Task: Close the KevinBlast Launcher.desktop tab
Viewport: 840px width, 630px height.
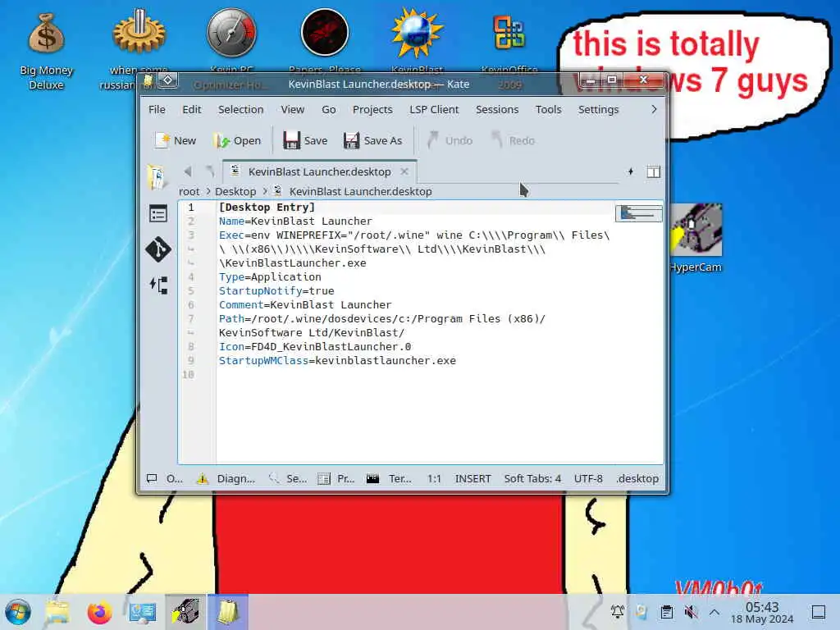Action: coord(404,171)
